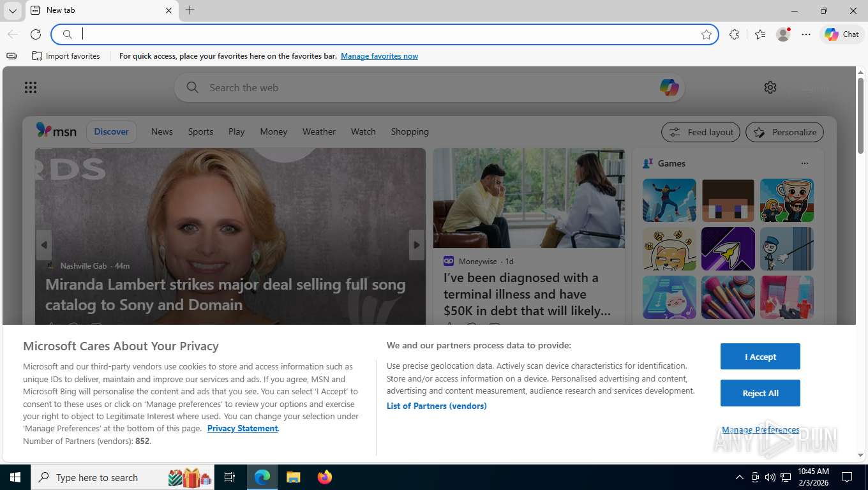Open Copilot Chat button
The height and width of the screenshot is (490, 868).
[842, 34]
